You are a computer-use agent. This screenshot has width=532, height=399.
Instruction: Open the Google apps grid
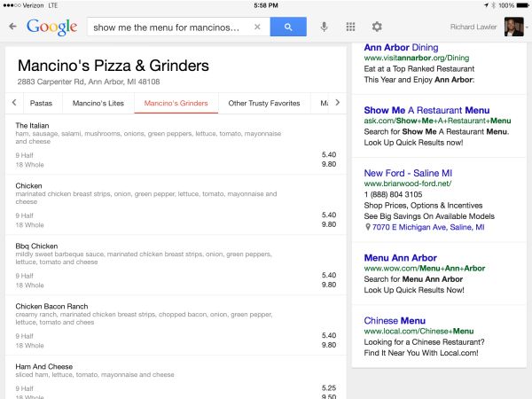[350, 27]
